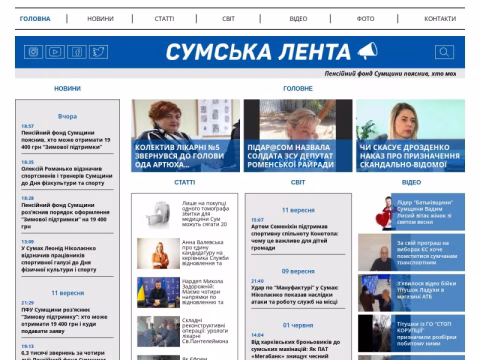This screenshot has width=480, height=360.
Task: Go to the ГОЛОВНА menu item
Action: coord(35,19)
